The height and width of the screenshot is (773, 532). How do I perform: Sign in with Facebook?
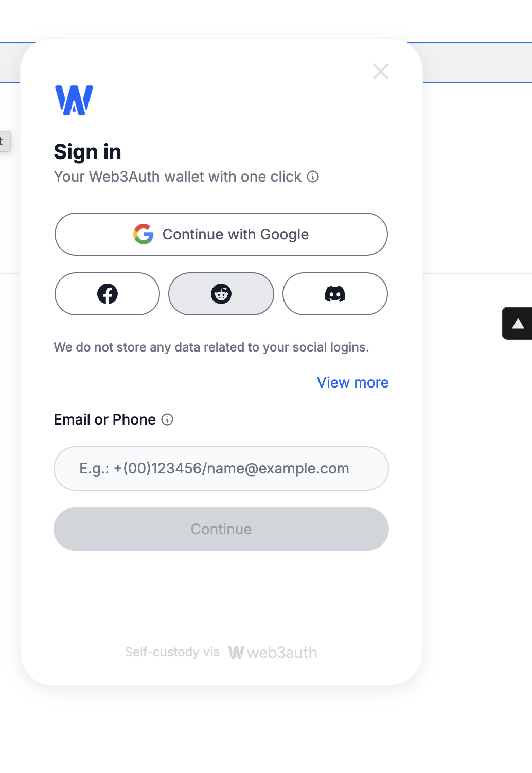tap(107, 294)
